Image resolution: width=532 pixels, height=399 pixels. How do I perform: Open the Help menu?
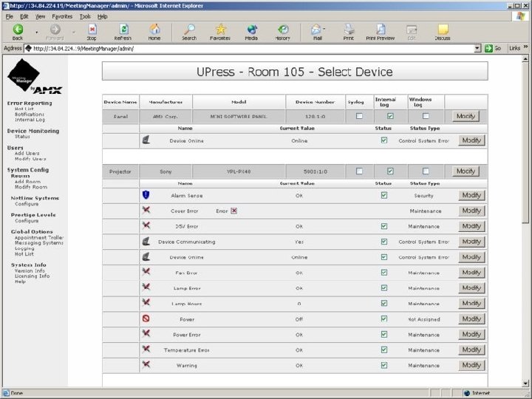pyautogui.click(x=103, y=16)
